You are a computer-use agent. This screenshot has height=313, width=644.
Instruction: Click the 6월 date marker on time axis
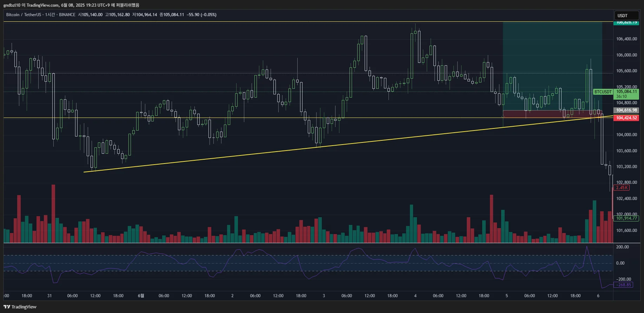141,296
